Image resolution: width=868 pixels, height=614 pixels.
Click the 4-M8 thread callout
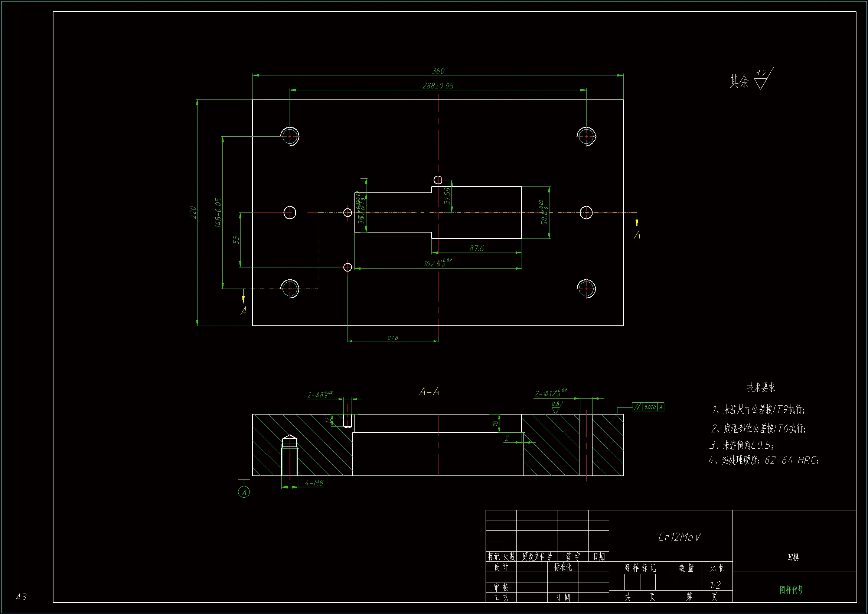314,483
